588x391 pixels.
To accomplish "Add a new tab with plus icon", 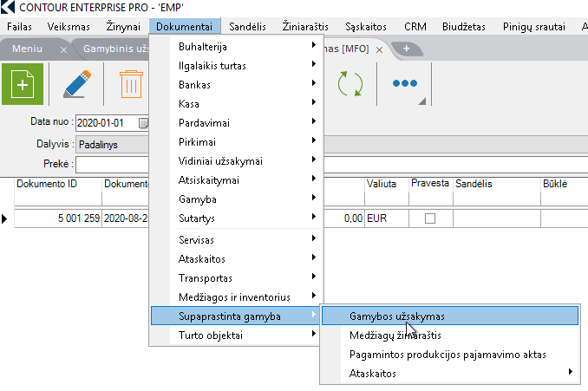I will pos(407,49).
